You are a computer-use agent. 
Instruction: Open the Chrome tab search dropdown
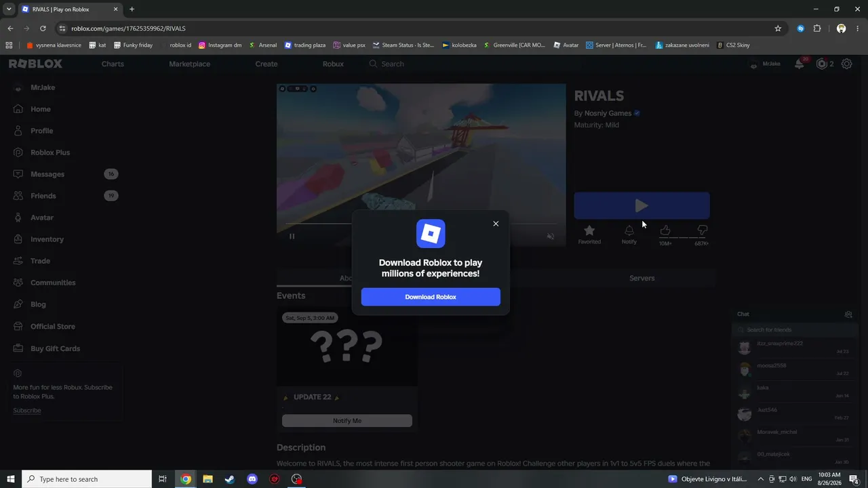pos(9,9)
